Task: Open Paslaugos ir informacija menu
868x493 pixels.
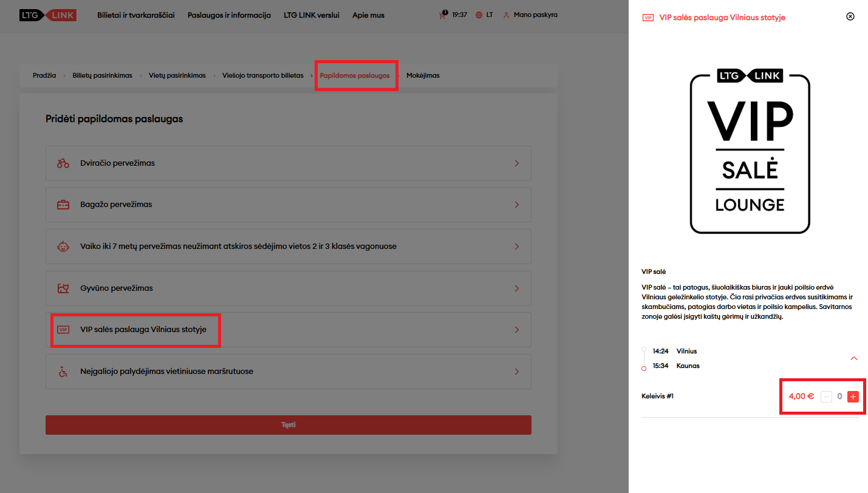Action: pyautogui.click(x=229, y=15)
